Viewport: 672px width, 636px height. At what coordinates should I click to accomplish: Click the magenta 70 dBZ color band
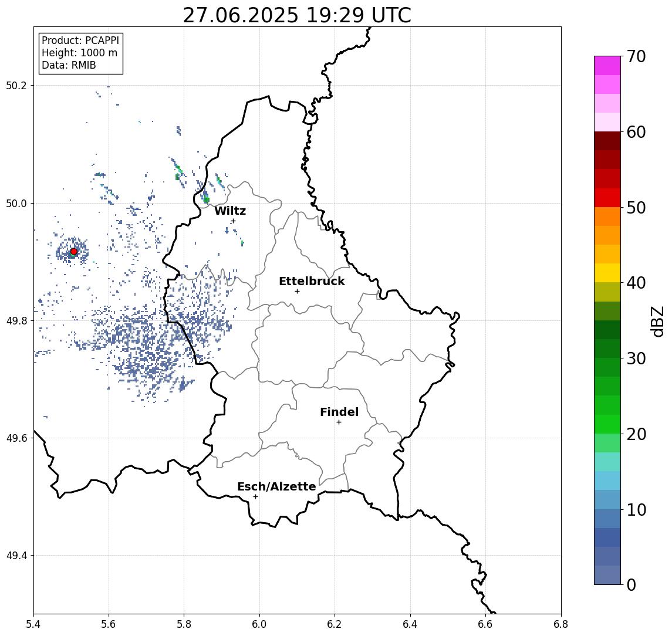(x=607, y=66)
